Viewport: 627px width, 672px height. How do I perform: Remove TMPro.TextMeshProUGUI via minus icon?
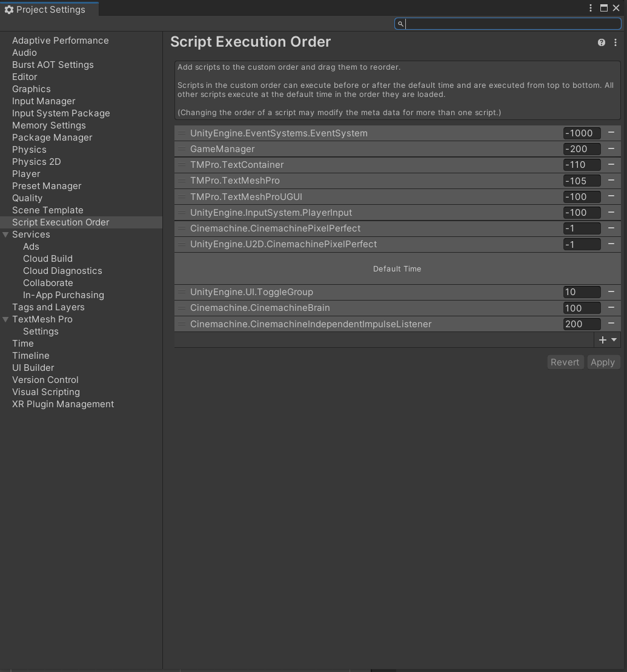pyautogui.click(x=611, y=196)
